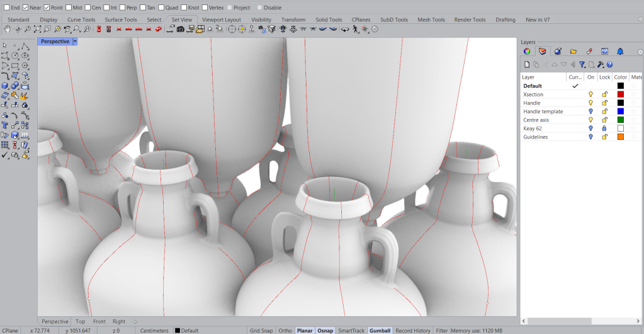Image resolution: width=644 pixels, height=334 pixels.
Task: Uncheck the Near osnap checkbox
Action: pyautogui.click(x=26, y=8)
